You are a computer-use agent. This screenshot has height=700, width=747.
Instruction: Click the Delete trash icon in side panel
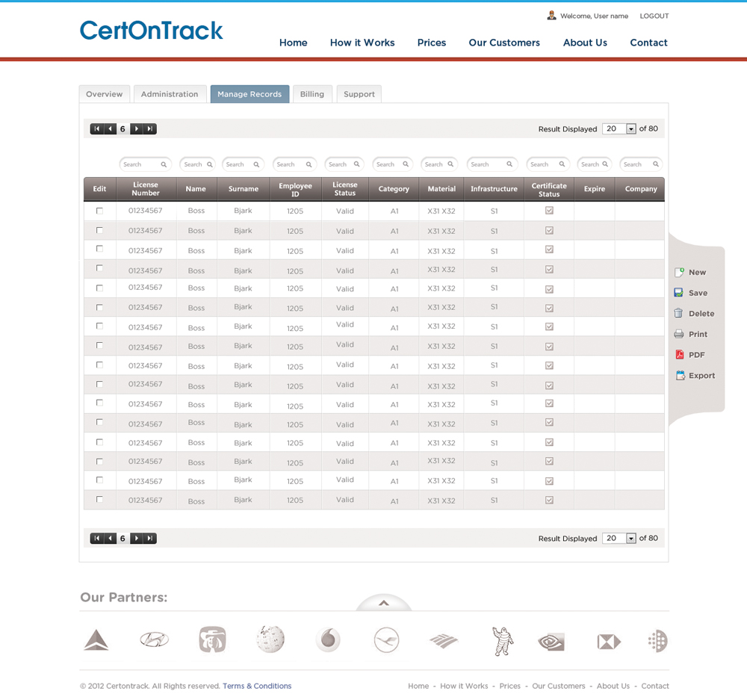click(x=678, y=313)
